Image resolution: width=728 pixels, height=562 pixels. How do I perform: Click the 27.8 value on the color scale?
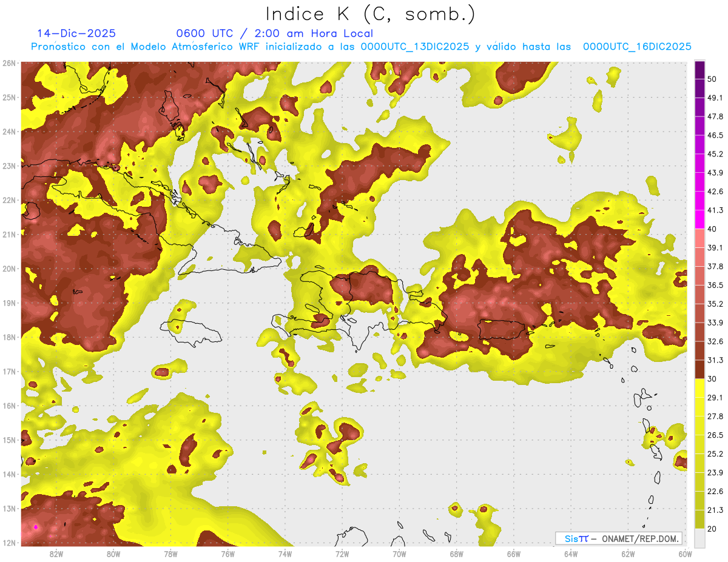pos(715,416)
